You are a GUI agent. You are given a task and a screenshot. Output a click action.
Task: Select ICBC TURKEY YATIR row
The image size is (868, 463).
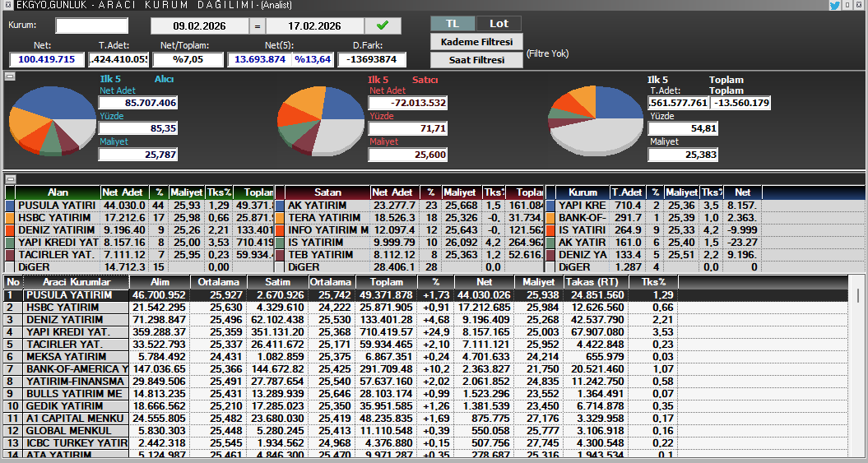pos(425,443)
